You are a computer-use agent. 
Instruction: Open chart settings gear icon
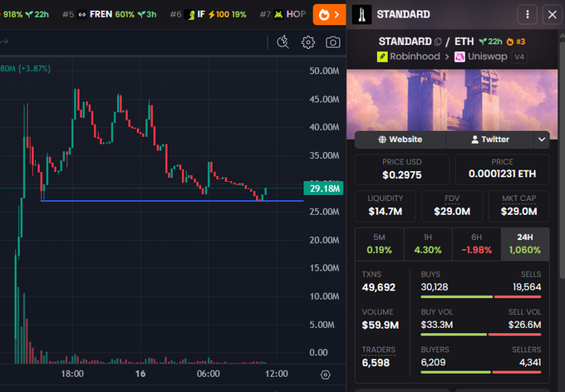pyautogui.click(x=307, y=42)
